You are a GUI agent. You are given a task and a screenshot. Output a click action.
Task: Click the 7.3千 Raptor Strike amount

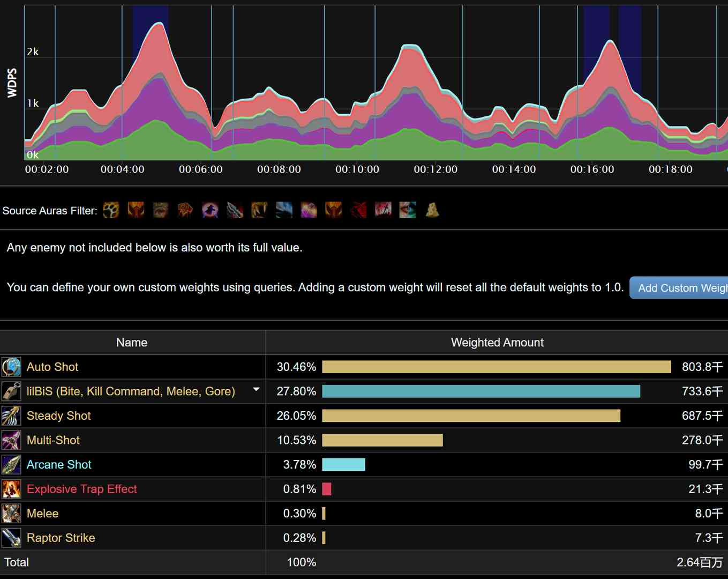709,538
